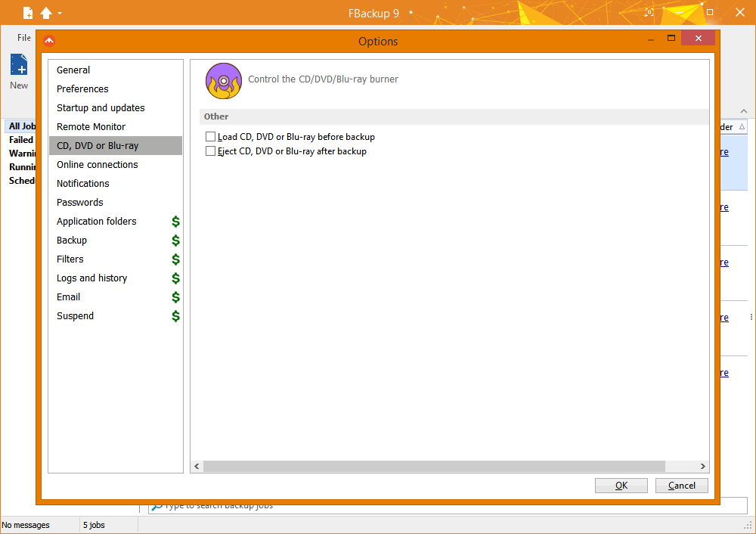Click horizontal scrollbar left arrow

[x=197, y=466]
